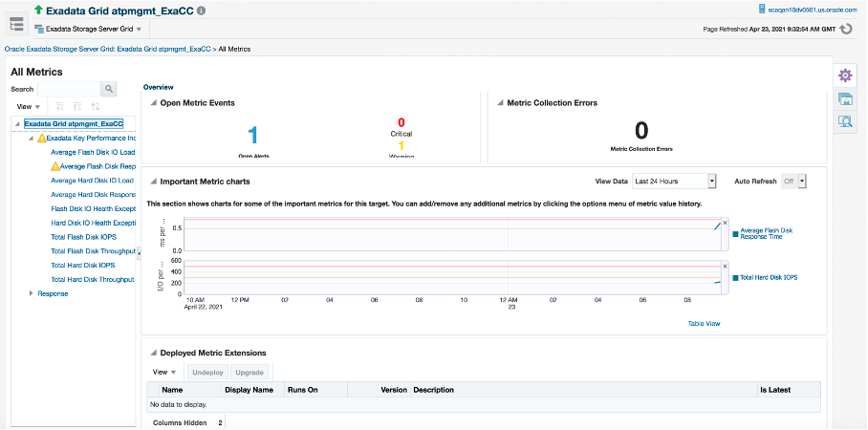
Task: Select Exadata Grid atpmgmt_ExaCC tree root
Action: pos(74,124)
